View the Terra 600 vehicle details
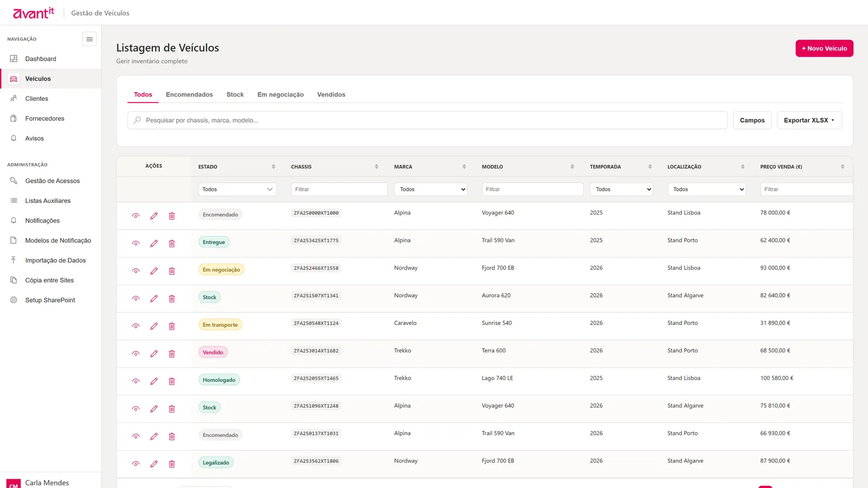Image resolution: width=868 pixels, height=488 pixels. [x=136, y=354]
